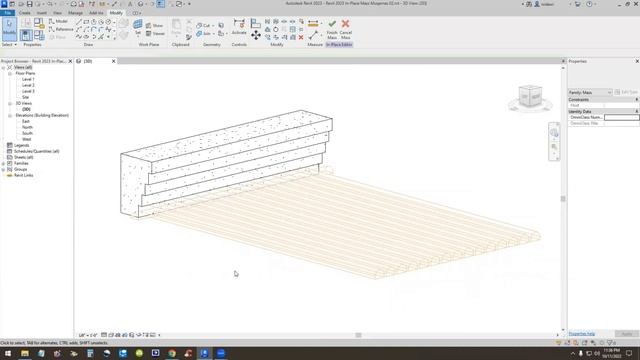
Task: Click the Revit application logo button
Action: pyautogui.click(x=4, y=4)
